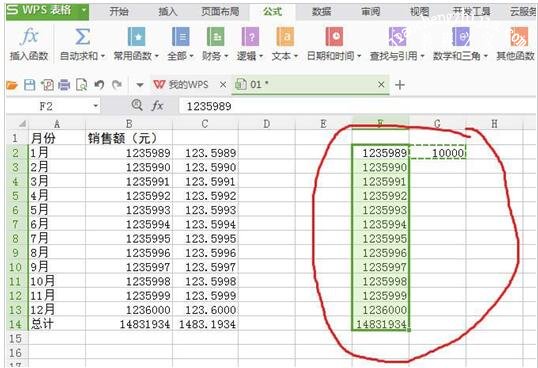Open the 财务 financial functions icon
538x368 pixels.
pos(215,36)
